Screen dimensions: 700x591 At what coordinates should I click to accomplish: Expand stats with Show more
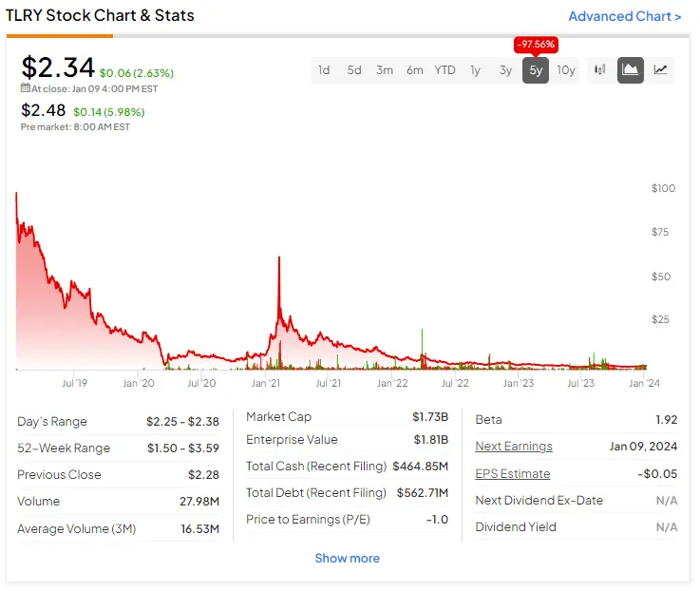point(348,558)
